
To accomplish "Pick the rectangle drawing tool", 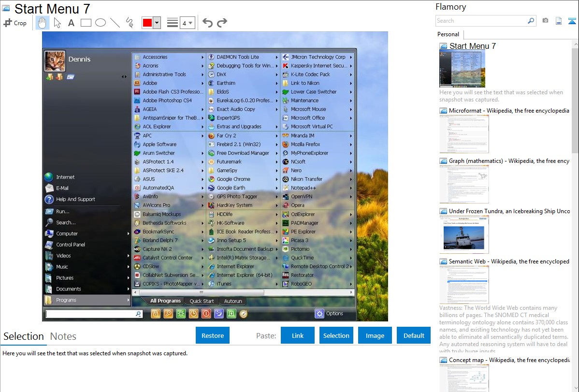I will coord(86,23).
